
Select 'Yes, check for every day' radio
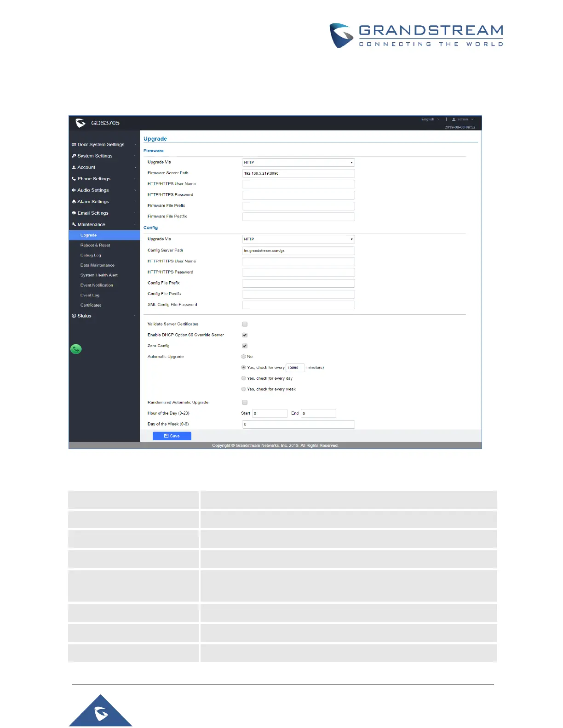click(x=243, y=378)
